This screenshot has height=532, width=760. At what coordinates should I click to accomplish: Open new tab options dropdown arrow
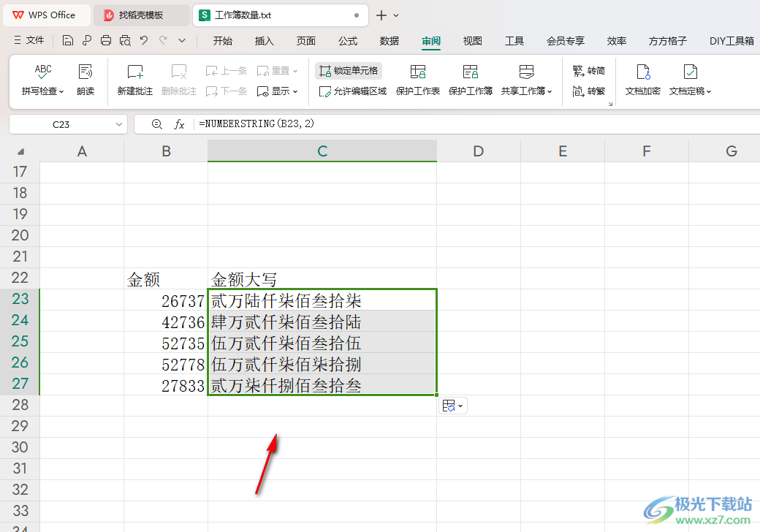(396, 15)
